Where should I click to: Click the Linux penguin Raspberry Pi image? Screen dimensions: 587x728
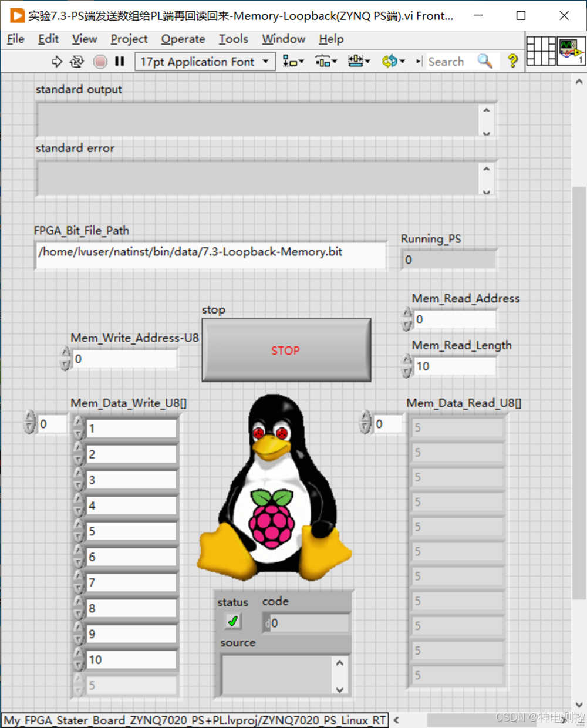coord(275,487)
